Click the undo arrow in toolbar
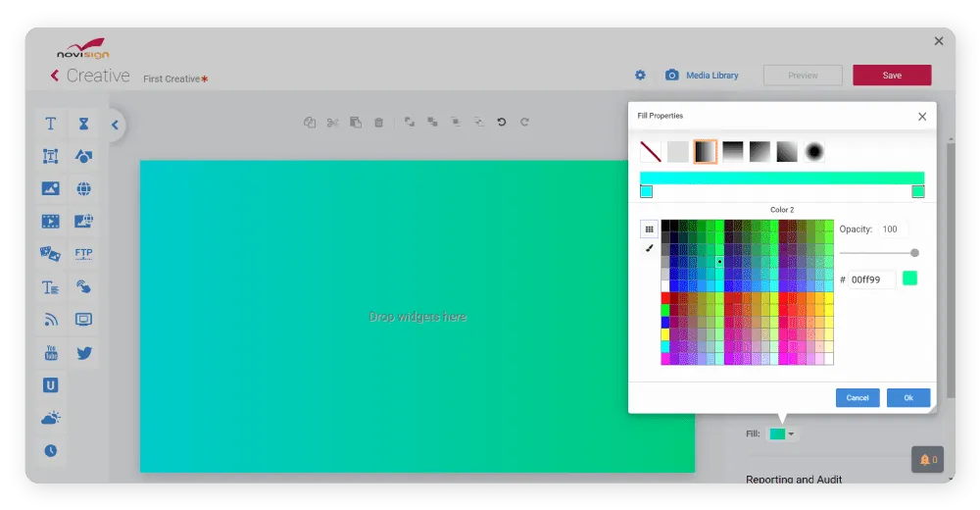The image size is (980, 510). point(502,123)
